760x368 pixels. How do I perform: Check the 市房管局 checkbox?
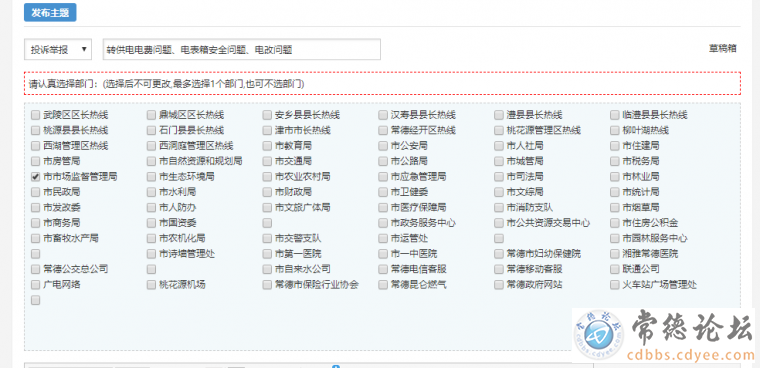pos(35,161)
